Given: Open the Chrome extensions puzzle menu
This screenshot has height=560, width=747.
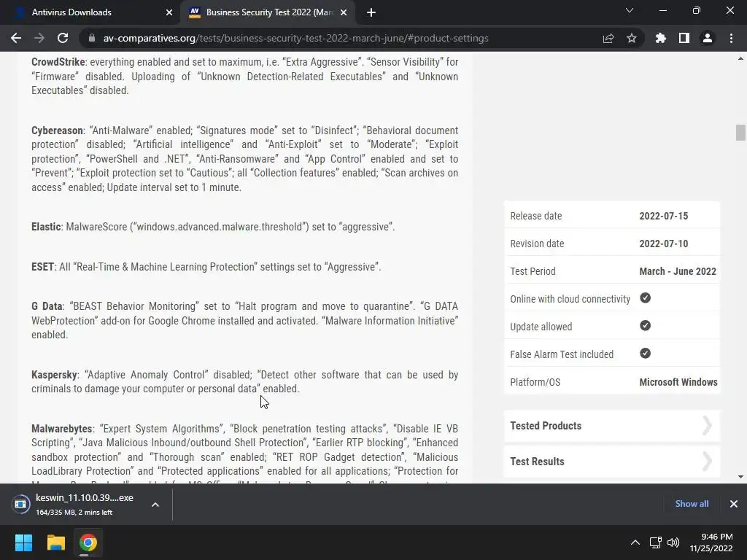Looking at the screenshot, I should pos(661,38).
